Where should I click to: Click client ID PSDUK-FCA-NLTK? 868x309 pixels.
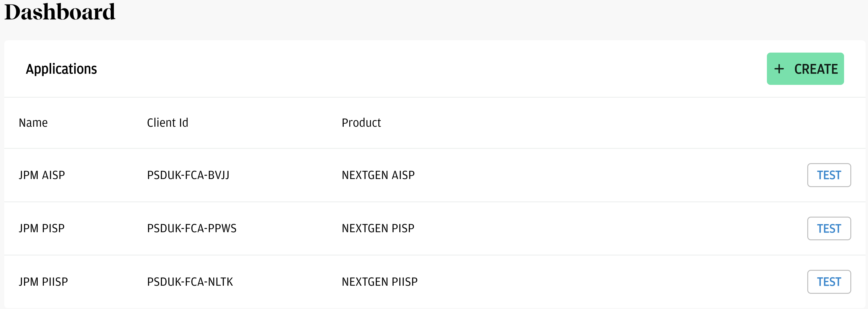pos(190,282)
